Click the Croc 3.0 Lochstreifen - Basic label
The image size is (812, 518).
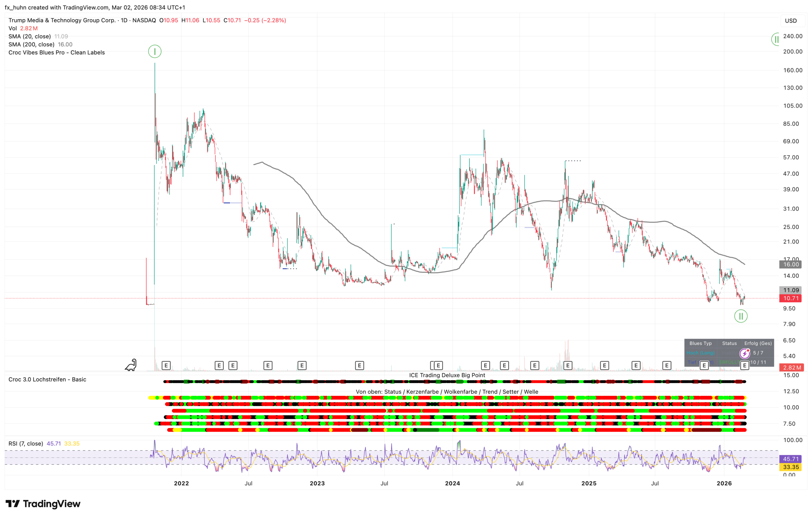coord(47,380)
